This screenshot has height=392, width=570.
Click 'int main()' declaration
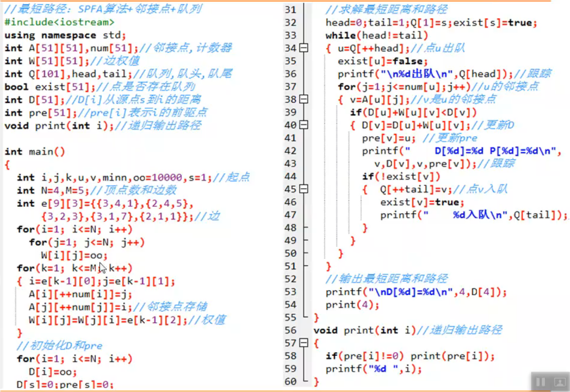point(35,152)
